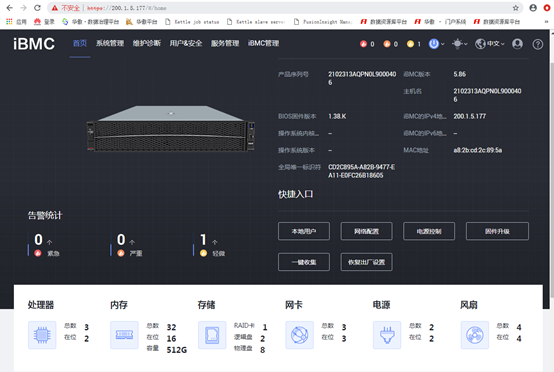This screenshot has width=554, height=372.
Task: Click the 电源 card heading
Action: 381,305
